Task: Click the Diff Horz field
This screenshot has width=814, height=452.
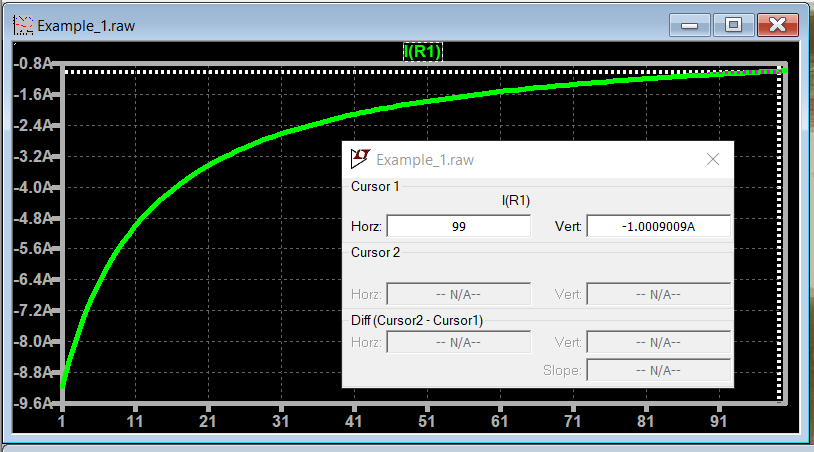Action: [x=458, y=342]
